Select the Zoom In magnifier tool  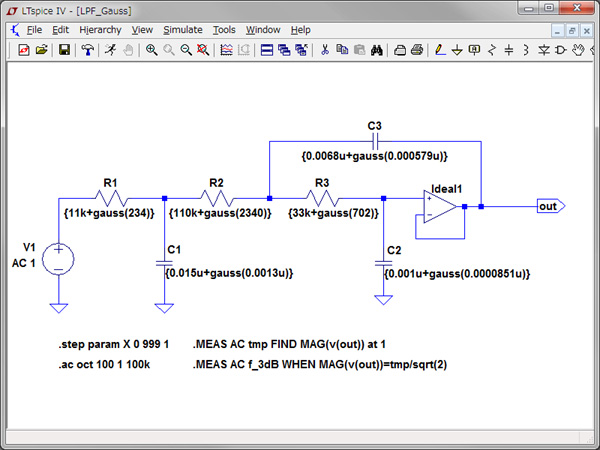coord(151,49)
